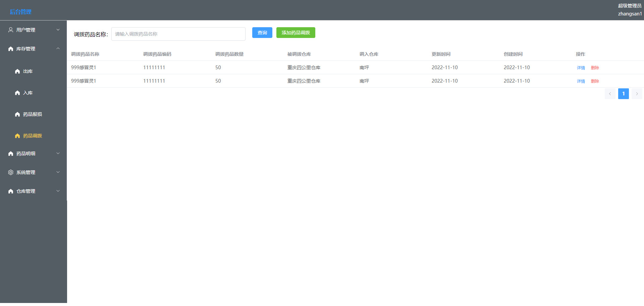The image size is (644, 306).
Task: Select the 入库 menu item
Action: pos(34,93)
